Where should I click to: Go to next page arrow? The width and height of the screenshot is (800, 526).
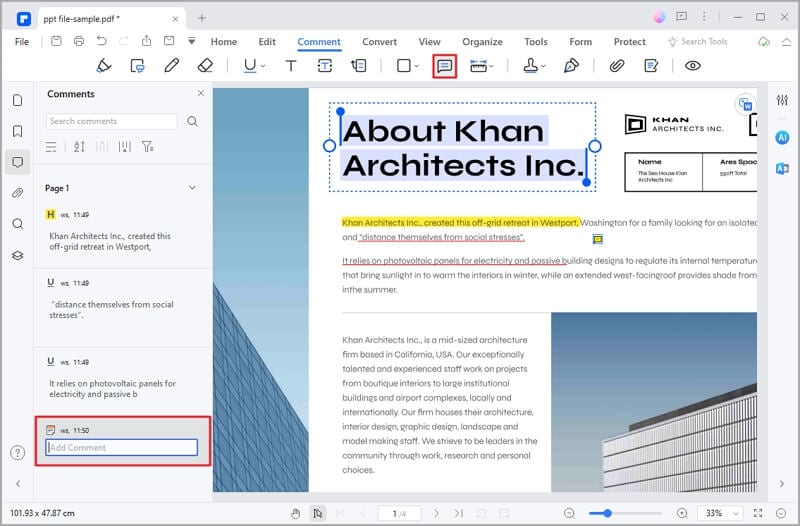(x=436, y=513)
